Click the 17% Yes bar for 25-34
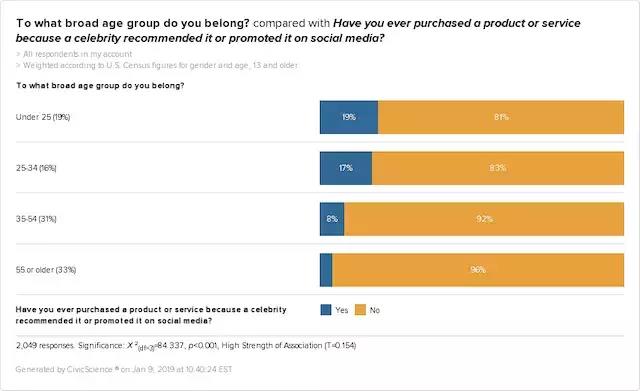 346,168
